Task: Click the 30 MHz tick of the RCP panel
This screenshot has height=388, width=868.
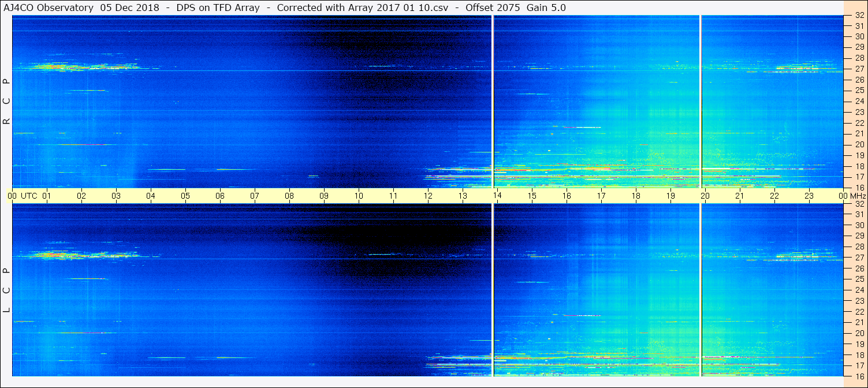Action: click(859, 36)
